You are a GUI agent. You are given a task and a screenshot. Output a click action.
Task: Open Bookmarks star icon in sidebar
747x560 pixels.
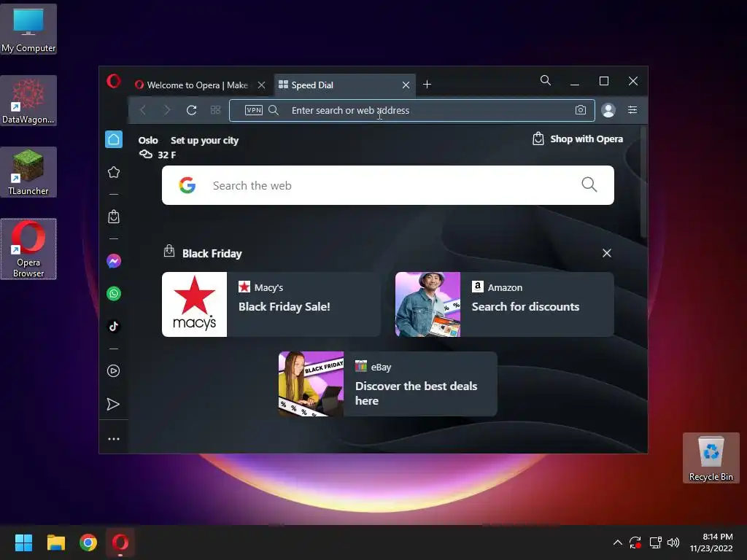[113, 172]
